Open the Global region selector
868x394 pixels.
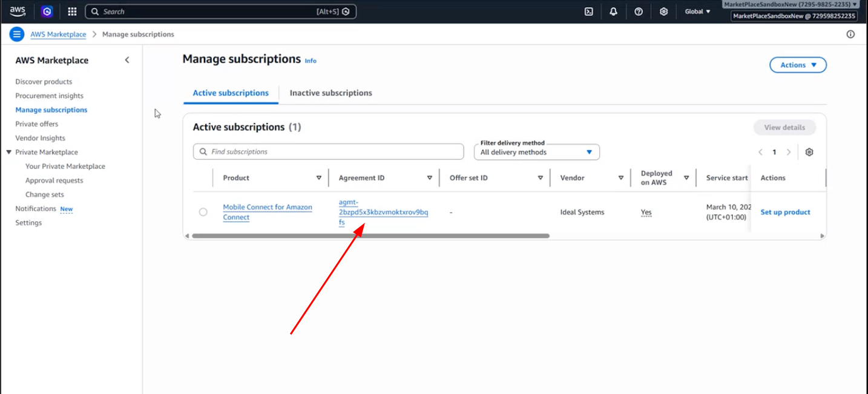(697, 11)
